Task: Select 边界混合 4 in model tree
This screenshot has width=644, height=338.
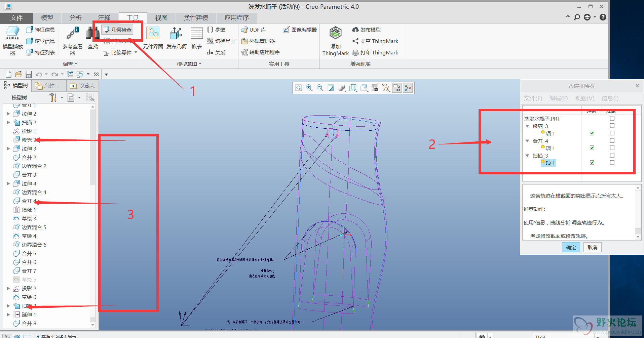Action: point(30,192)
